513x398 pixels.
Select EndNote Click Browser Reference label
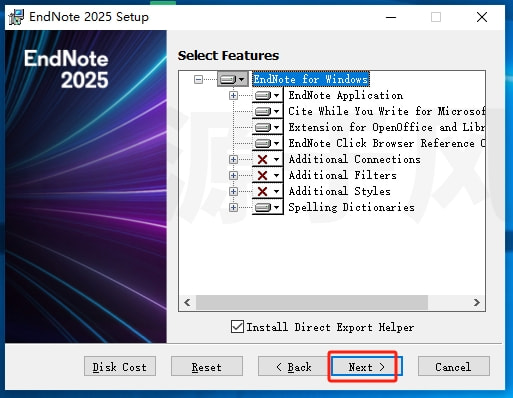tap(386, 143)
